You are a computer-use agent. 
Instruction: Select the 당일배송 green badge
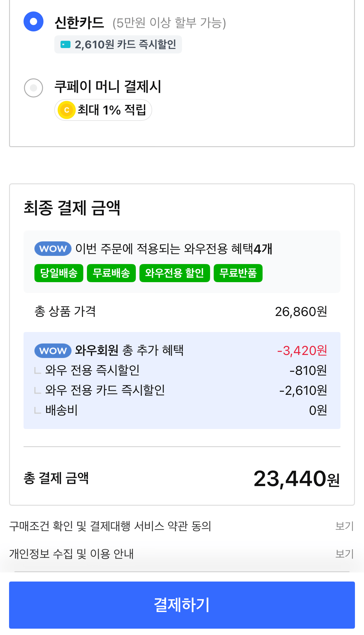point(59,273)
